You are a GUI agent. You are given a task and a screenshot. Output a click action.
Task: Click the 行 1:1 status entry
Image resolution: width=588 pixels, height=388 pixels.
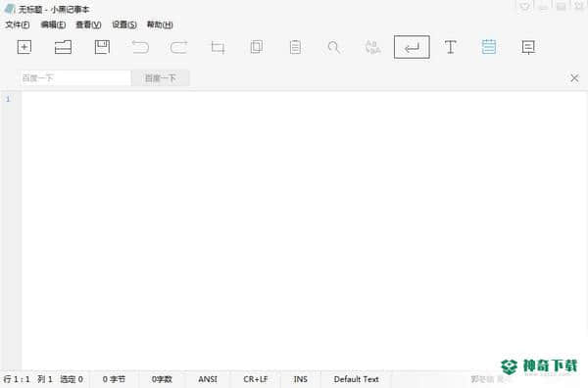[17, 379]
